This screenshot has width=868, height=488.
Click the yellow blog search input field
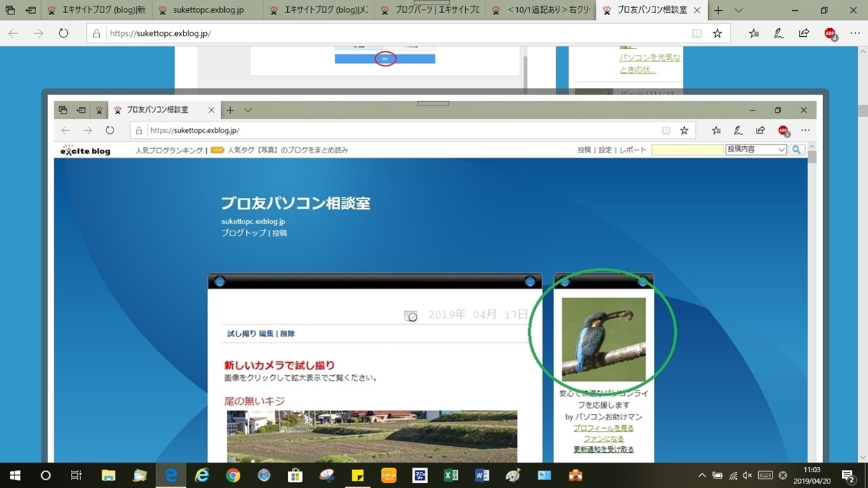coord(687,150)
